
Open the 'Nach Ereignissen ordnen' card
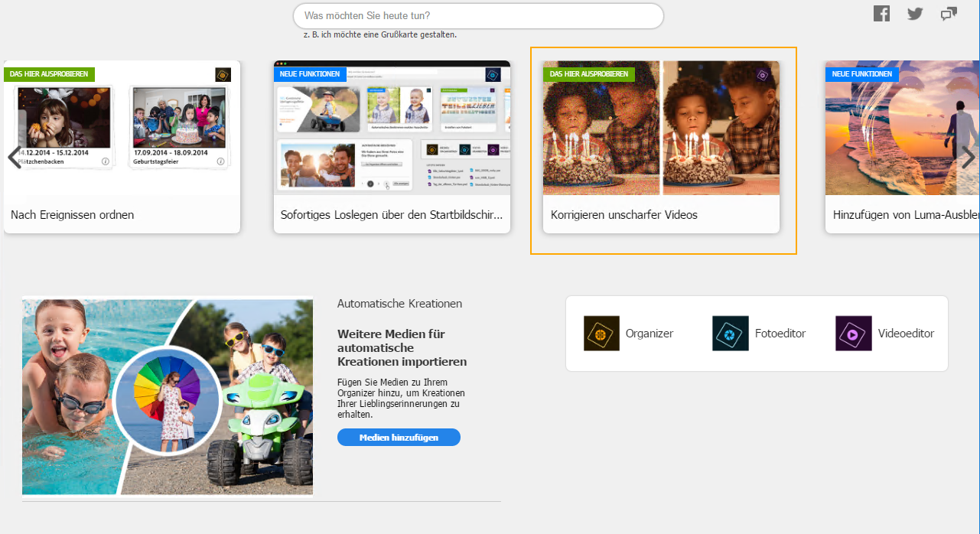tap(122, 147)
